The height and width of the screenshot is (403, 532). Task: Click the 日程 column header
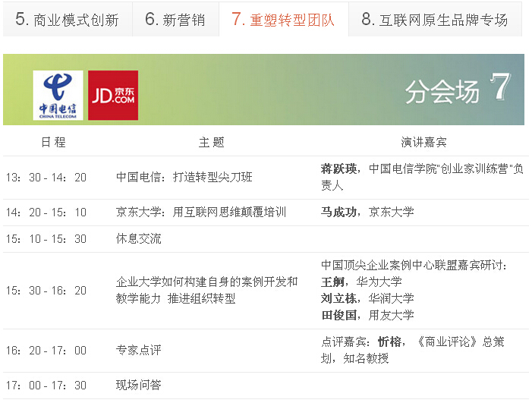pyautogui.click(x=54, y=142)
